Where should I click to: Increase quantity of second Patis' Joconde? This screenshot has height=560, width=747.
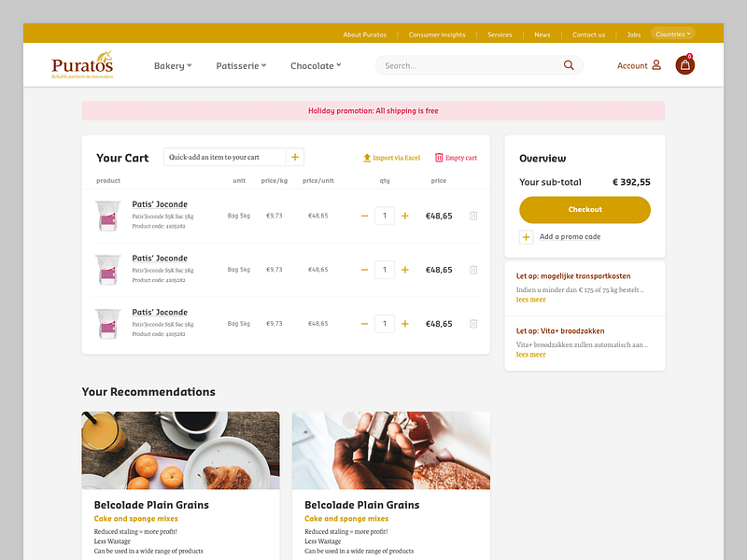click(x=405, y=270)
